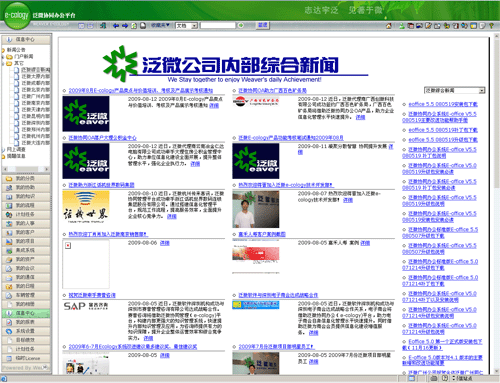Click the pencil-and-paper edit icon in toolbar
The image size is (500, 383).
click(x=428, y=26)
